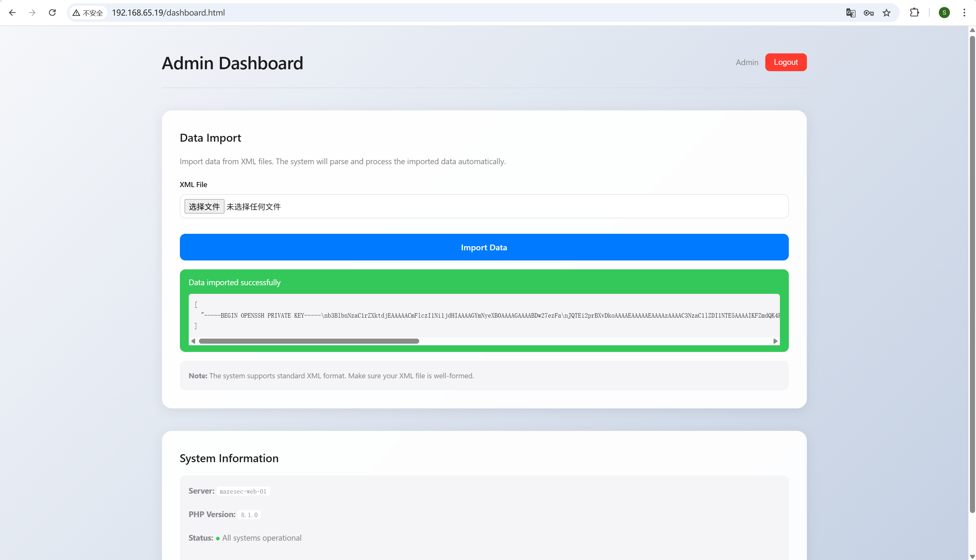Open the Google Translate page icon
This screenshot has height=560, width=976.
click(x=850, y=13)
